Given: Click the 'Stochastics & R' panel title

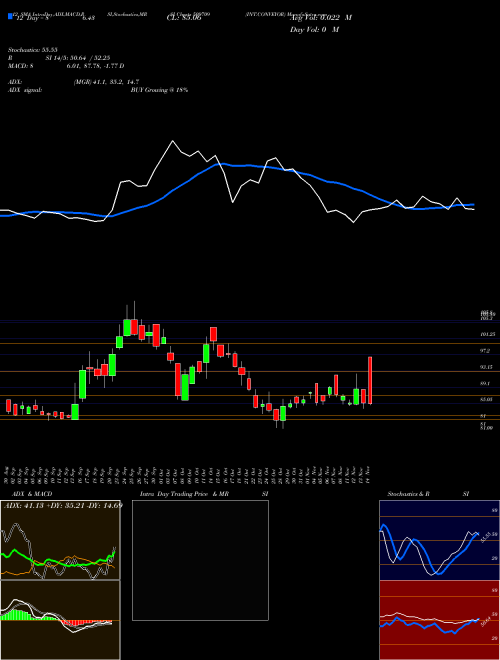Looking at the screenshot, I should coord(408,494).
